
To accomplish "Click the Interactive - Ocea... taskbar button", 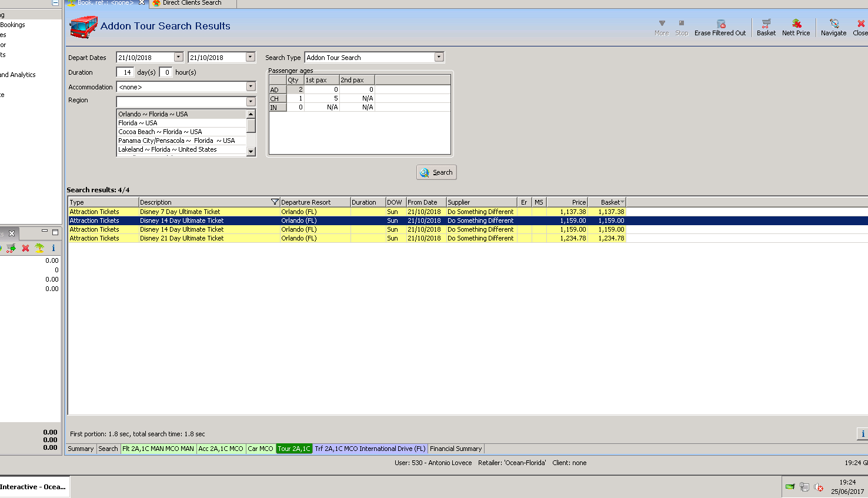I will 34,487.
